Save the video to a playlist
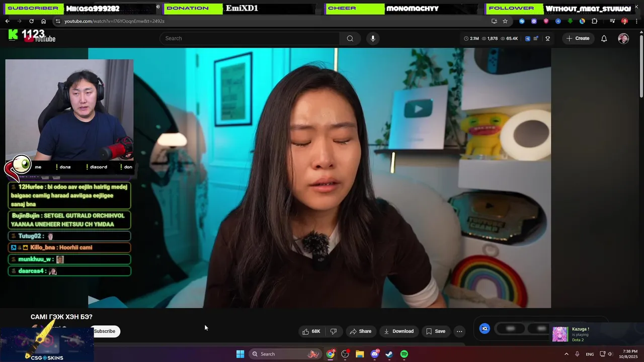This screenshot has width=644, height=362. pos(436,331)
